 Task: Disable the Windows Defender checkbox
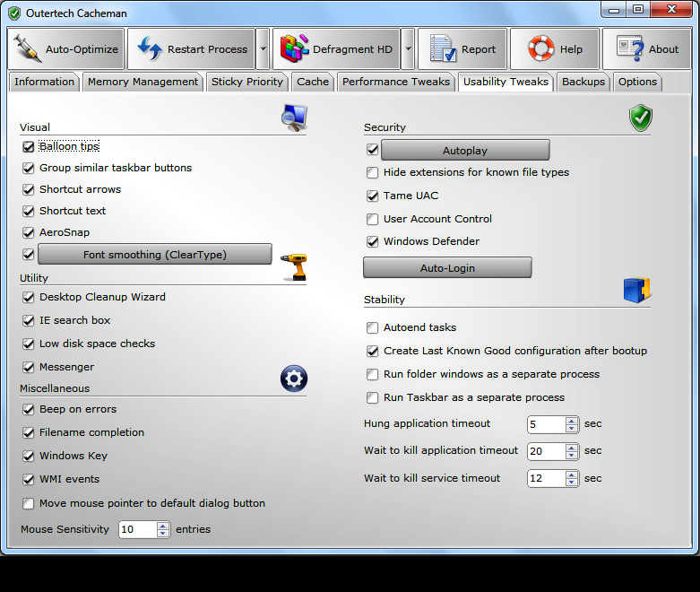point(372,241)
